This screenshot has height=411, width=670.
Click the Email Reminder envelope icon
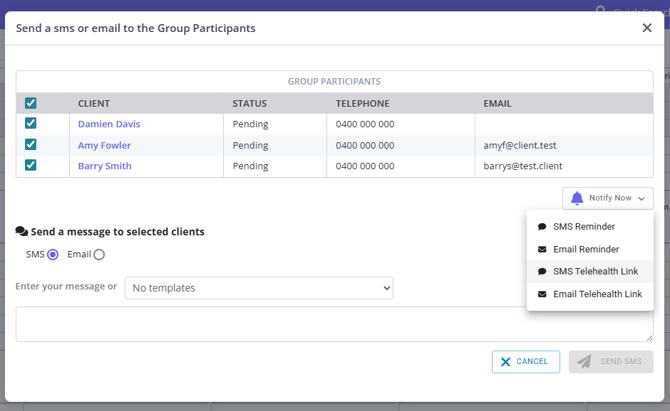(542, 249)
